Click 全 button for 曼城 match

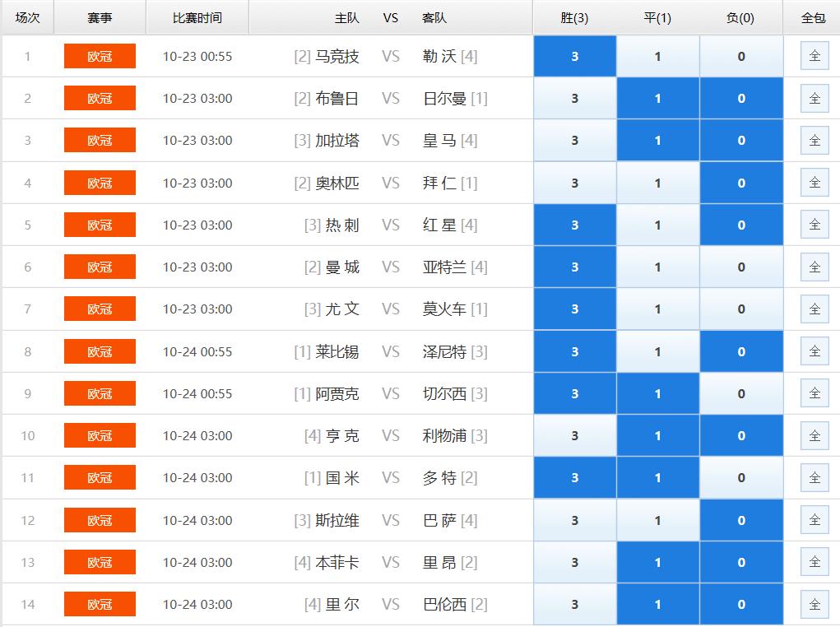[814, 267]
